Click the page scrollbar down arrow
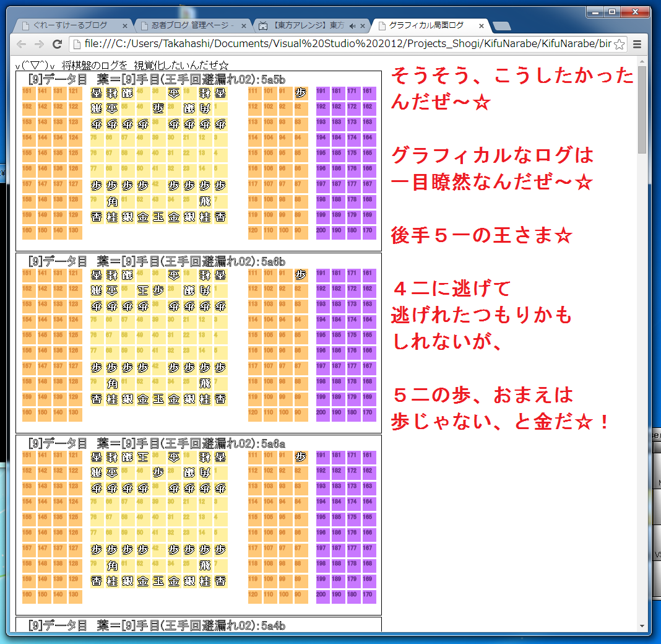The image size is (661, 644). point(642,627)
